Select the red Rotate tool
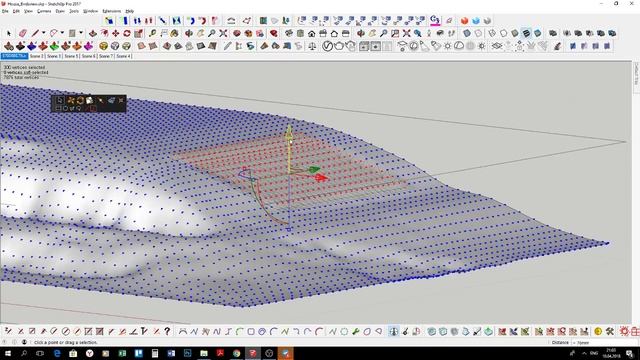The width and height of the screenshot is (640, 360). click(x=127, y=33)
